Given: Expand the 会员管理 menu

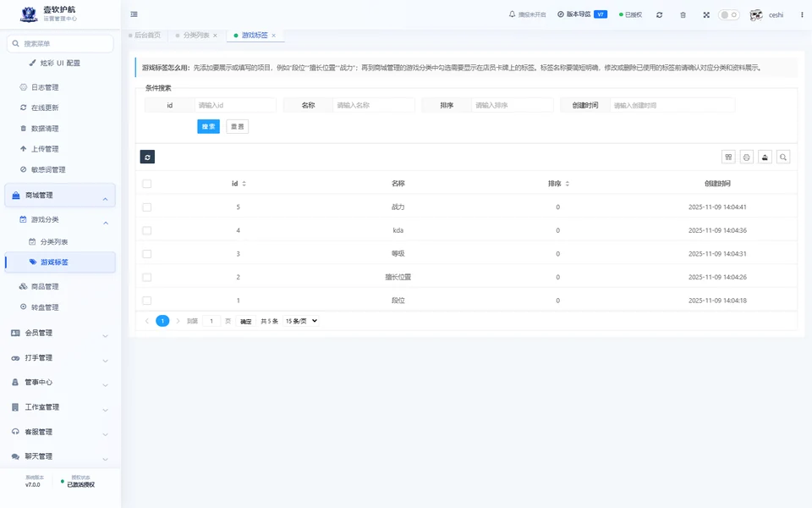Looking at the screenshot, I should coord(60,333).
